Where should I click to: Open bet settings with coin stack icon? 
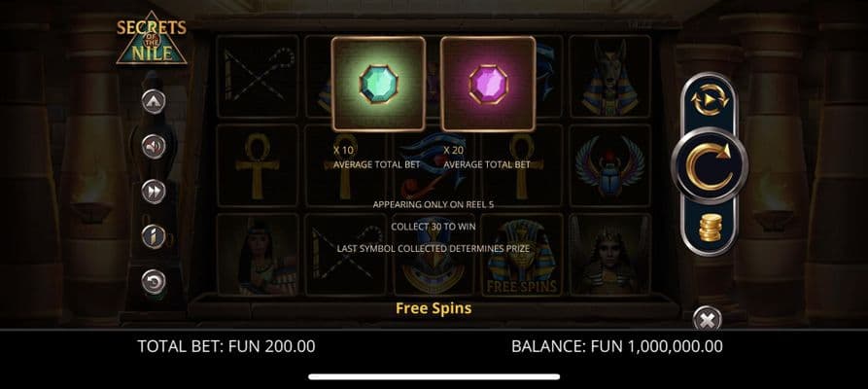[710, 228]
